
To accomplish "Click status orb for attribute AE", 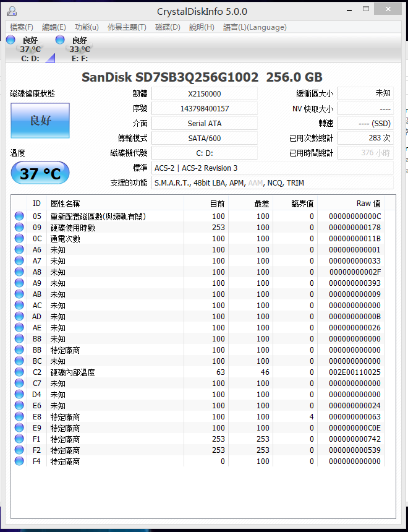I will (19, 328).
